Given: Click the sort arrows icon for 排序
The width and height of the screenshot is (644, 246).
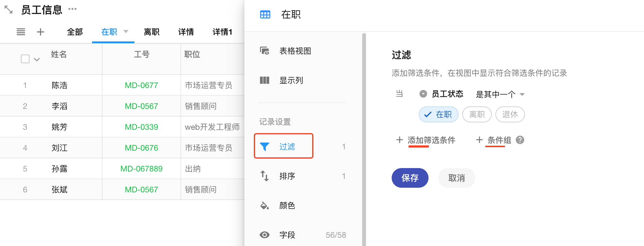Looking at the screenshot, I should [x=265, y=176].
